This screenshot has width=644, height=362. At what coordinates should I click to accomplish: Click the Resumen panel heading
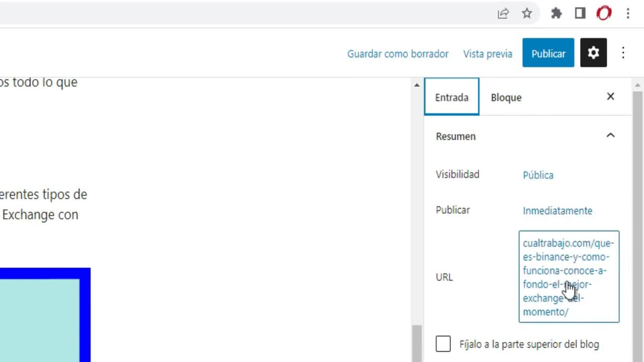pos(455,136)
